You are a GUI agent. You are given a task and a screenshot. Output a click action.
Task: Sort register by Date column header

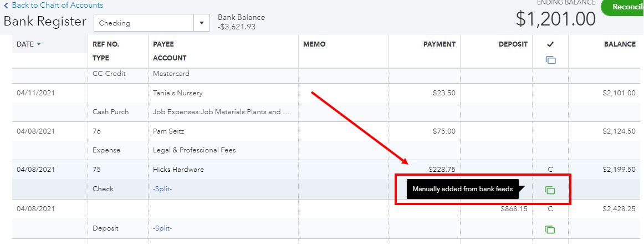click(x=25, y=44)
